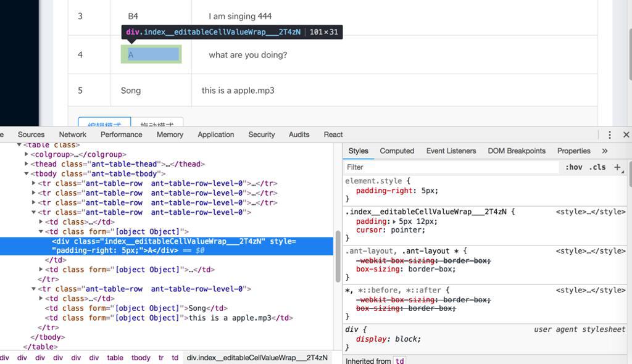This screenshot has width=632, height=364.
Task: Click the tbody breadcrumb item
Action: (141, 358)
